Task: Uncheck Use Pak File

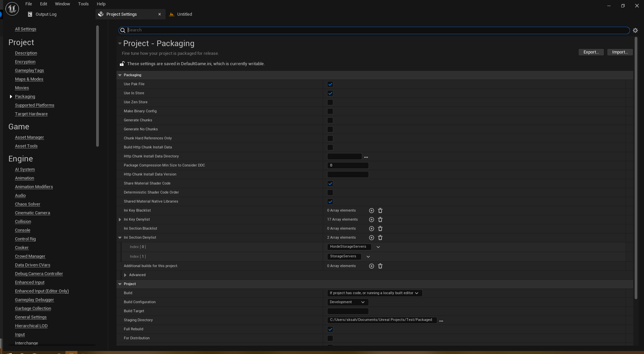Action: (330, 84)
